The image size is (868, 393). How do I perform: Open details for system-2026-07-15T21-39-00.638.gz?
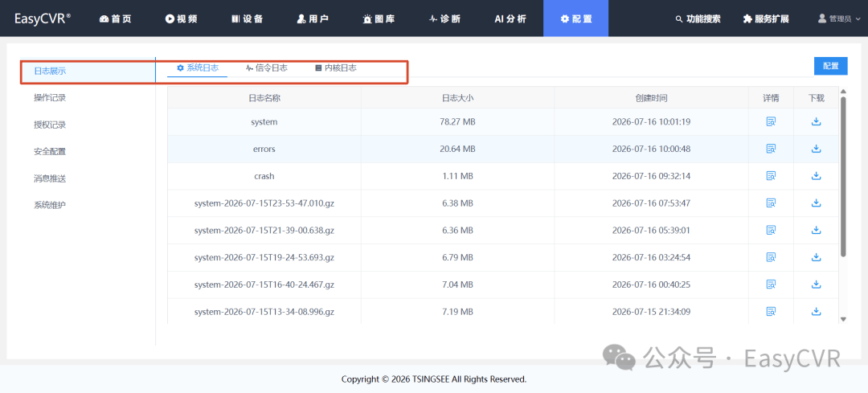tap(771, 231)
